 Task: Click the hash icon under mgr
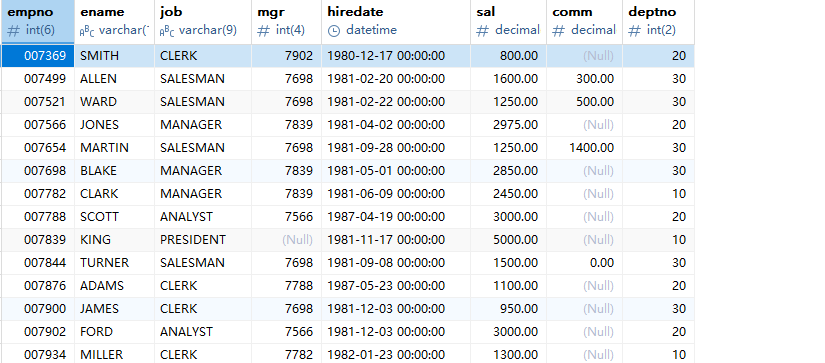coord(264,31)
